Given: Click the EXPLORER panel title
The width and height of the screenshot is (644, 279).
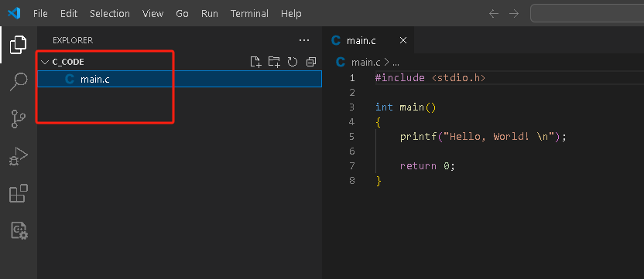Looking at the screenshot, I should 73,40.
